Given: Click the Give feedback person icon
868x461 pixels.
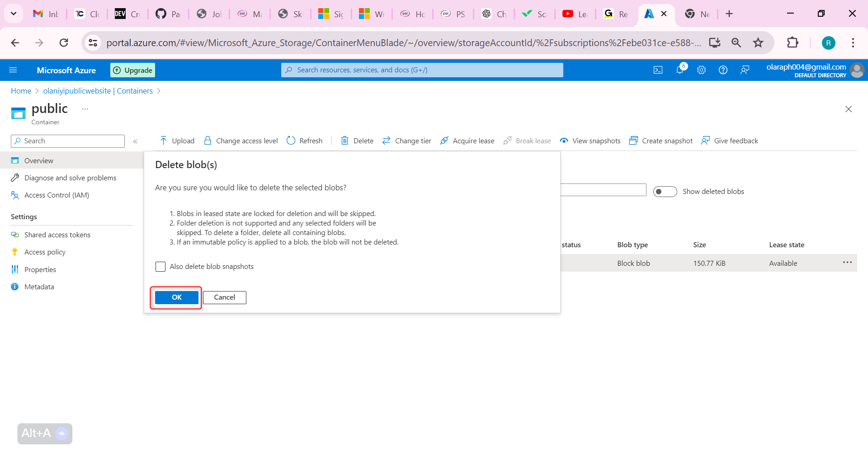Looking at the screenshot, I should point(705,141).
